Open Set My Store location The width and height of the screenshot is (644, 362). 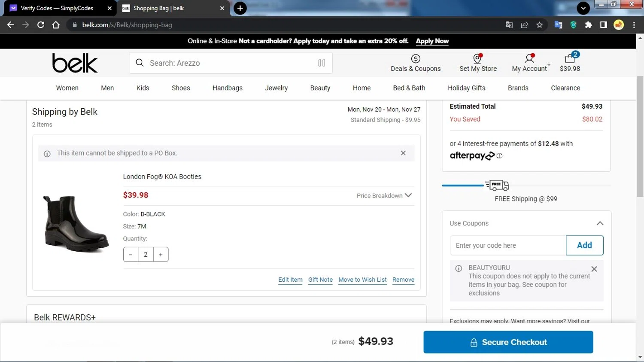click(x=478, y=63)
